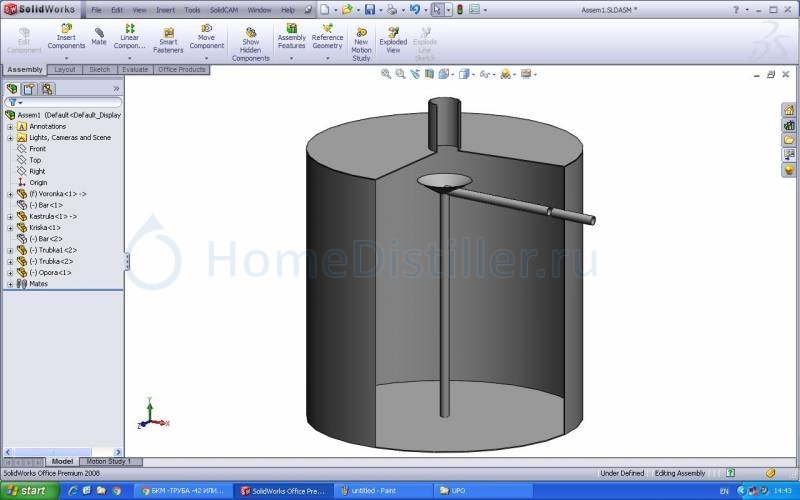Switch to the Evaluate tab
This screenshot has height=500, width=800.
(135, 69)
